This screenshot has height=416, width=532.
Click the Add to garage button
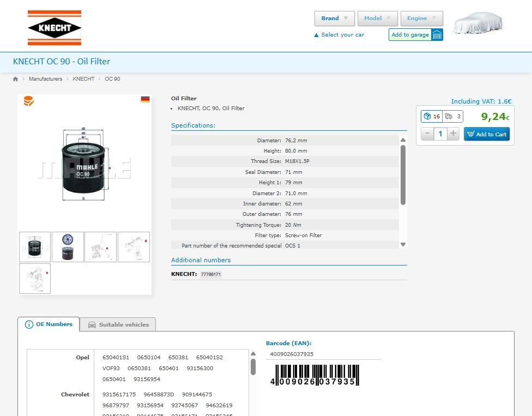click(x=415, y=35)
